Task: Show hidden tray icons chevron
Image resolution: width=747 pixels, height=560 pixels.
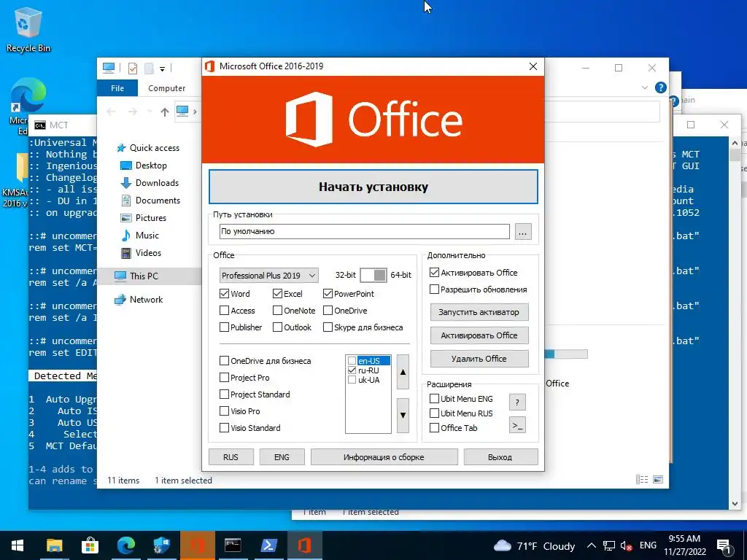Action: point(591,545)
